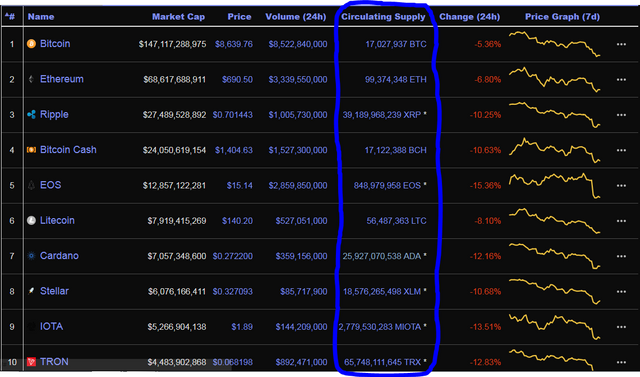Open the Cardano coin page link
640x377 pixels.
click(x=59, y=256)
